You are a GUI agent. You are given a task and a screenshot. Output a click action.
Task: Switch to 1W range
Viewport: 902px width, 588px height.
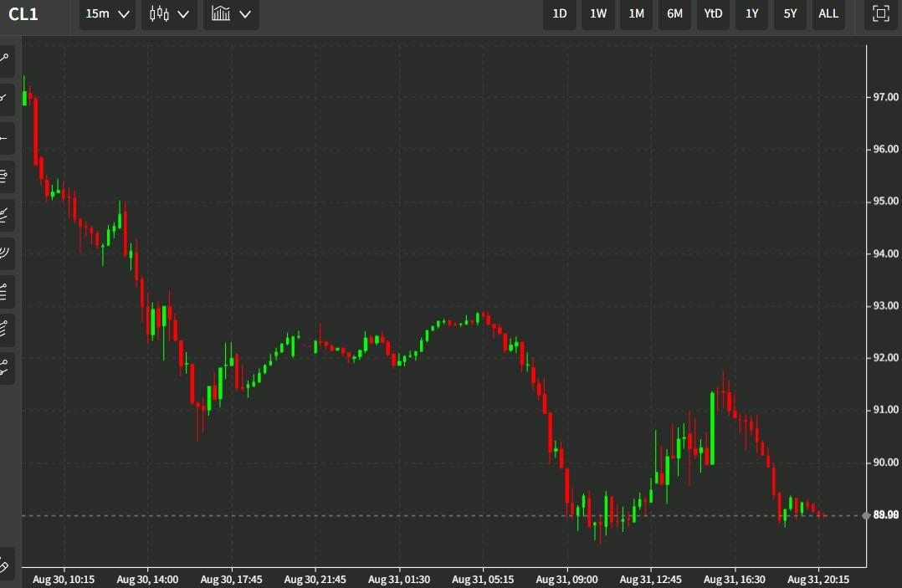coord(598,13)
